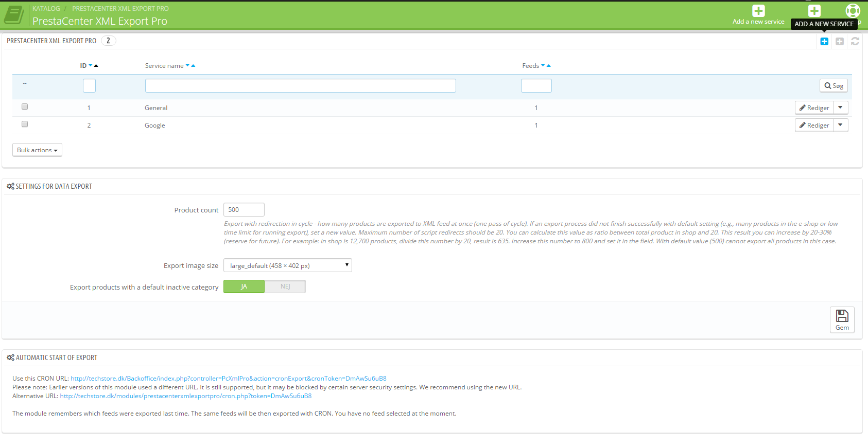Sort Service name descending arrow
The width and height of the screenshot is (868, 448).
(187, 65)
